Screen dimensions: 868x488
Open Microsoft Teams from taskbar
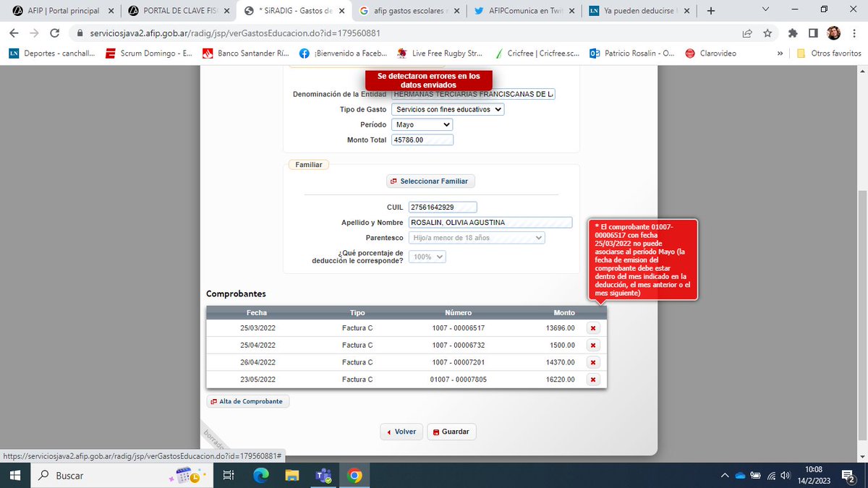pos(323,475)
